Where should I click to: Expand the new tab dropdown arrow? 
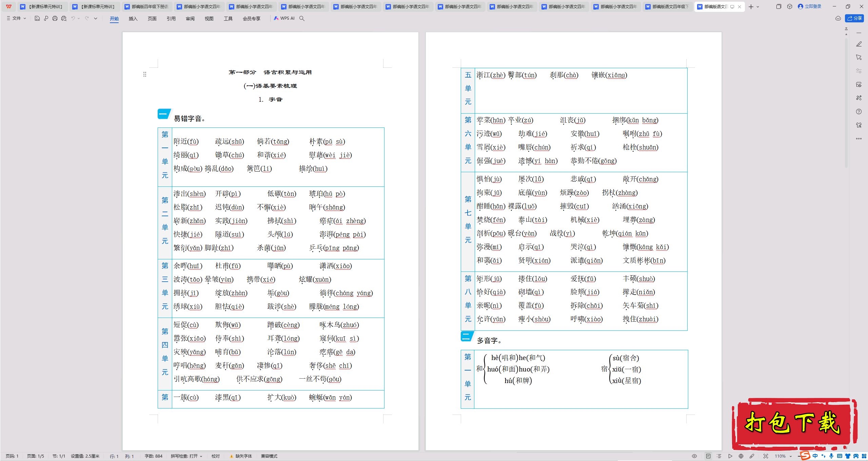pos(758,7)
